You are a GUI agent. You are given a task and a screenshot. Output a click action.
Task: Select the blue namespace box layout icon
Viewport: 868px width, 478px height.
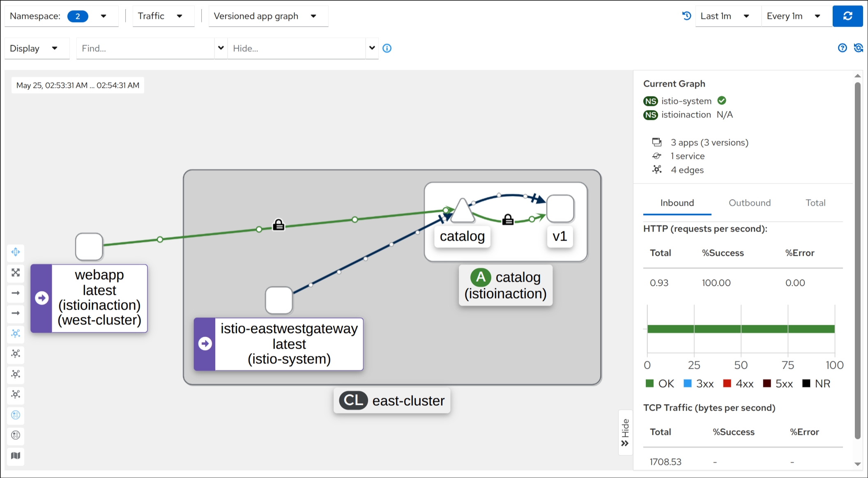pyautogui.click(x=16, y=415)
